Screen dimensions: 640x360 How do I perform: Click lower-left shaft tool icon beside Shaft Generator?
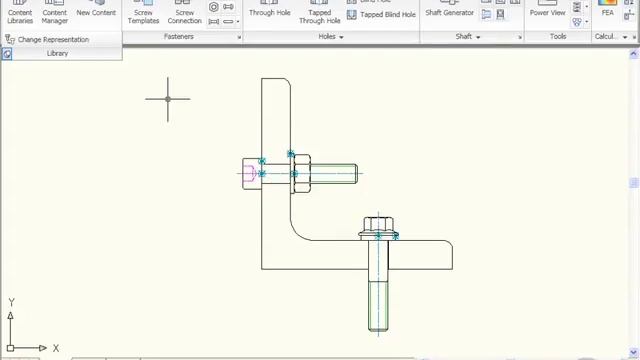(x=486, y=15)
